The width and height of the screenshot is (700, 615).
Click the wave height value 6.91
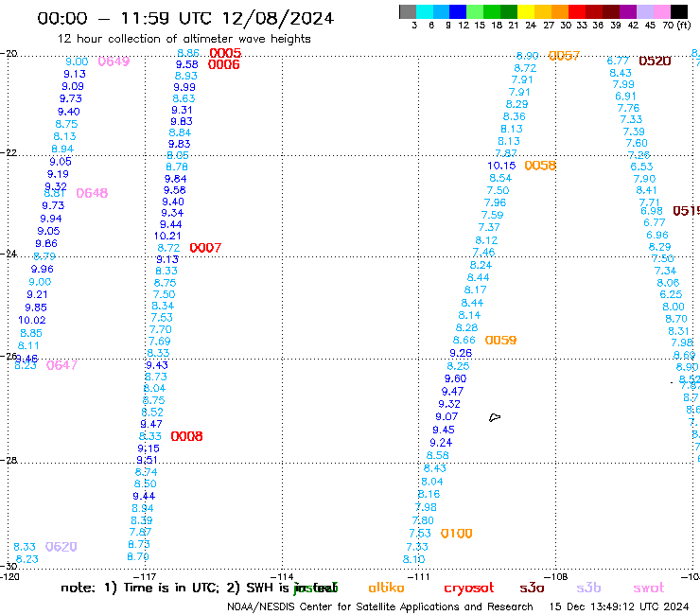pyautogui.click(x=625, y=96)
